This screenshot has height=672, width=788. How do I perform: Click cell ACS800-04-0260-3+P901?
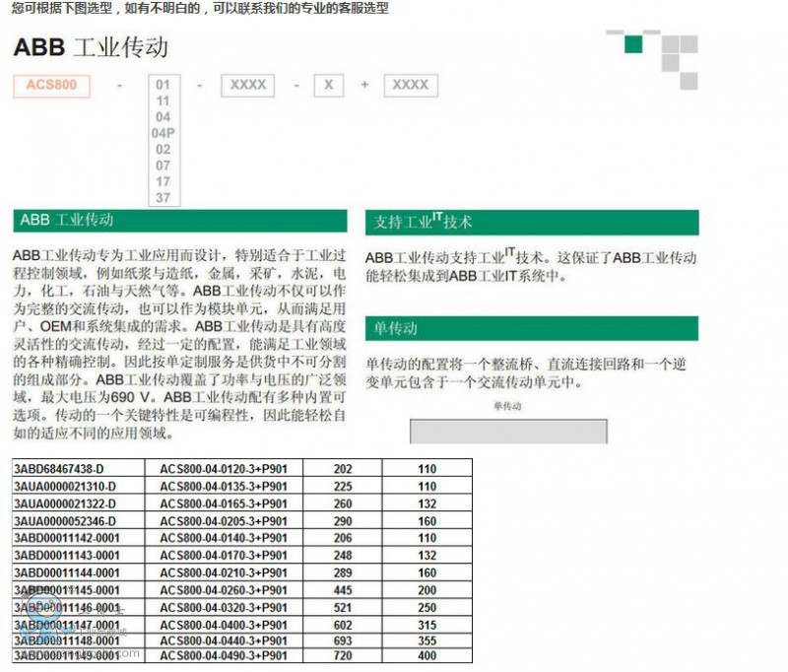point(224,590)
